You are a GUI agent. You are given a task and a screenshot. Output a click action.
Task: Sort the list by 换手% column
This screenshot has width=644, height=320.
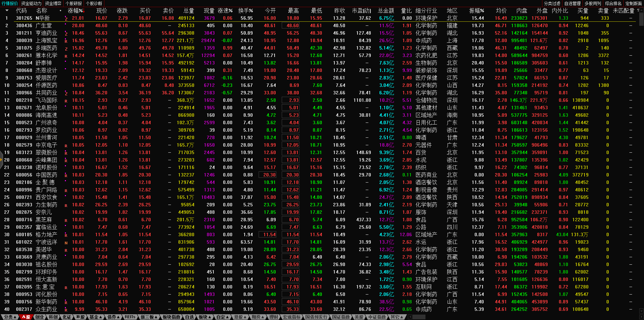[x=245, y=11]
